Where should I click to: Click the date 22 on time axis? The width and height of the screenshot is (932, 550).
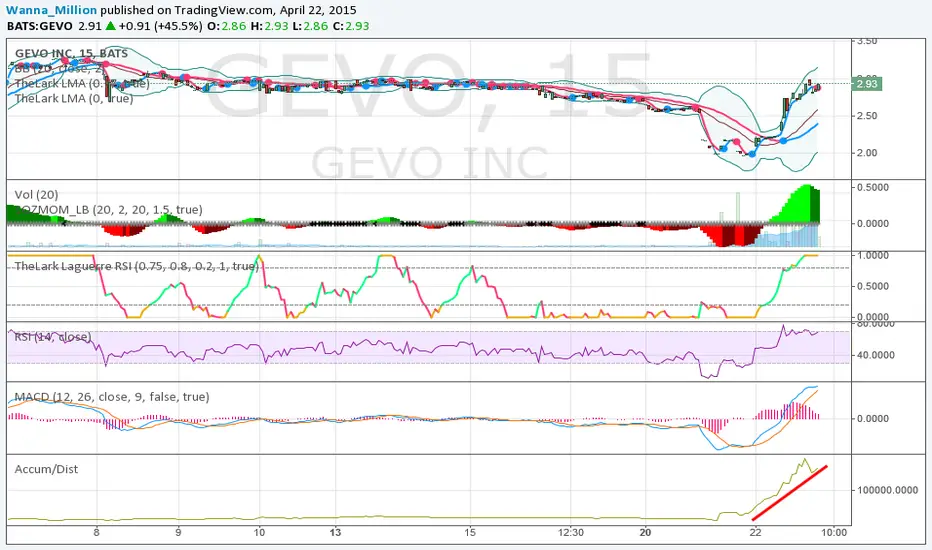click(755, 532)
